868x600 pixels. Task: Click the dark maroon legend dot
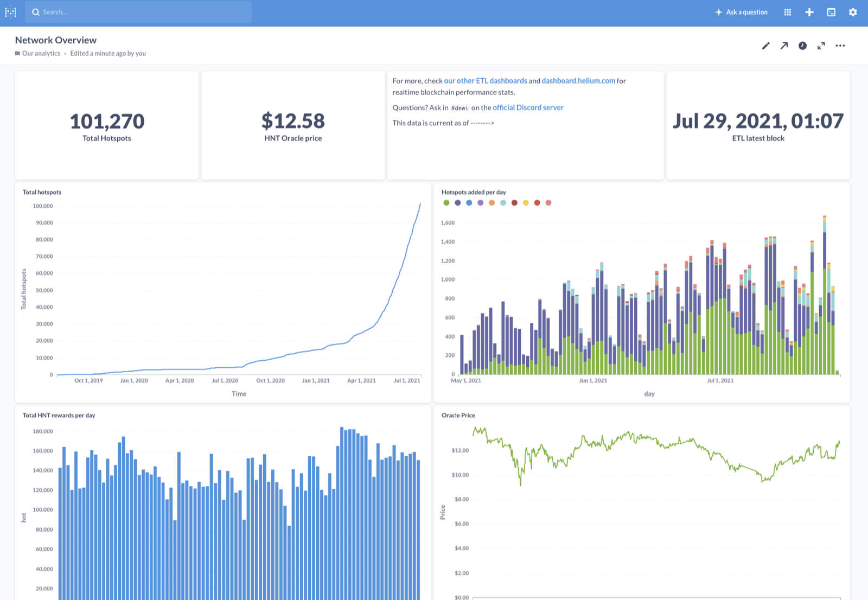[x=515, y=203]
